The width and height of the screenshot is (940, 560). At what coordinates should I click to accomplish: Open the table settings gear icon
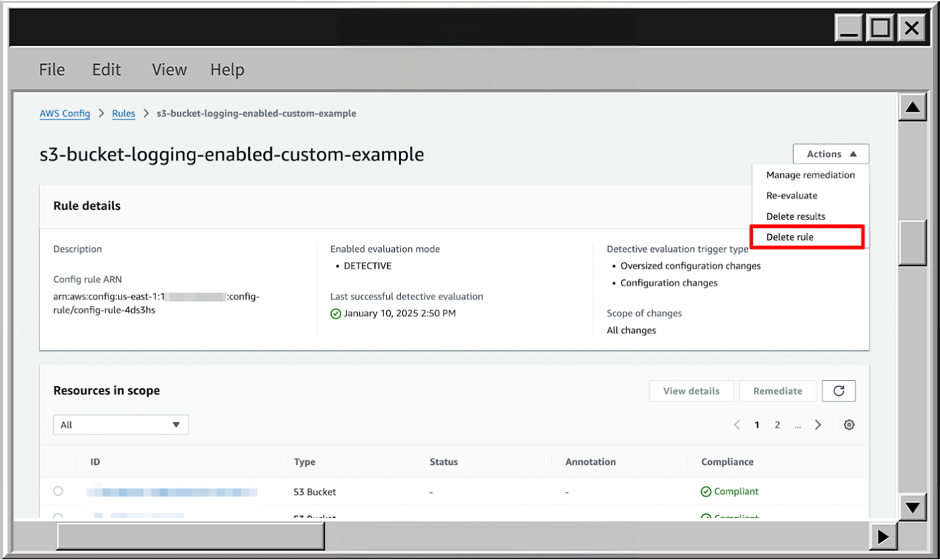click(x=849, y=424)
